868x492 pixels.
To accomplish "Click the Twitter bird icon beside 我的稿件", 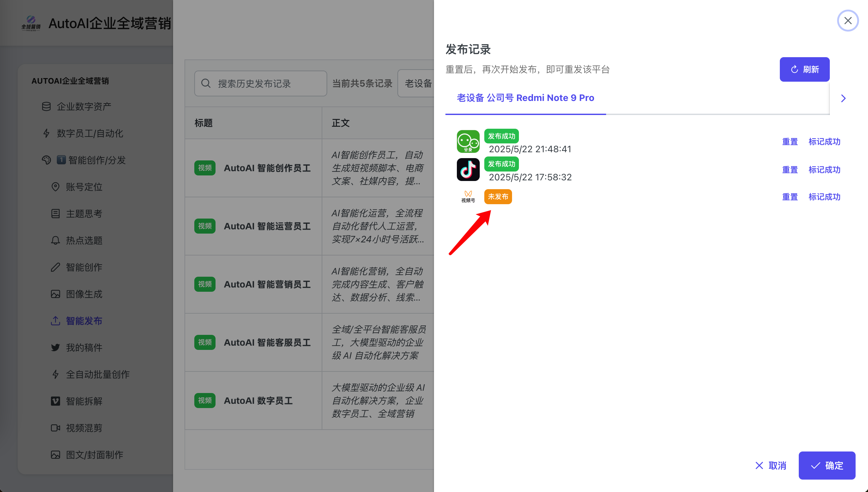I will coord(56,348).
